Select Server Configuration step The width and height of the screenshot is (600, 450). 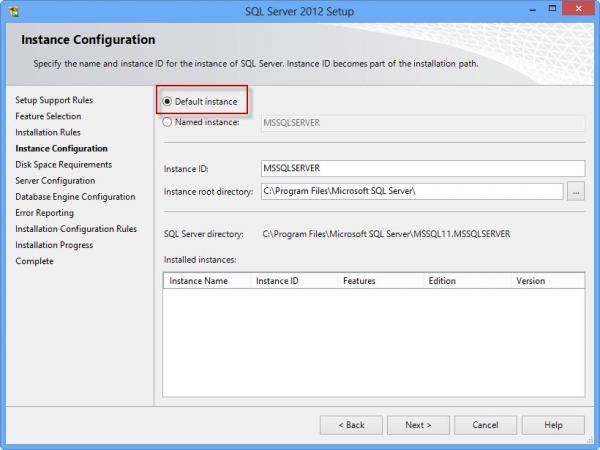pos(55,181)
